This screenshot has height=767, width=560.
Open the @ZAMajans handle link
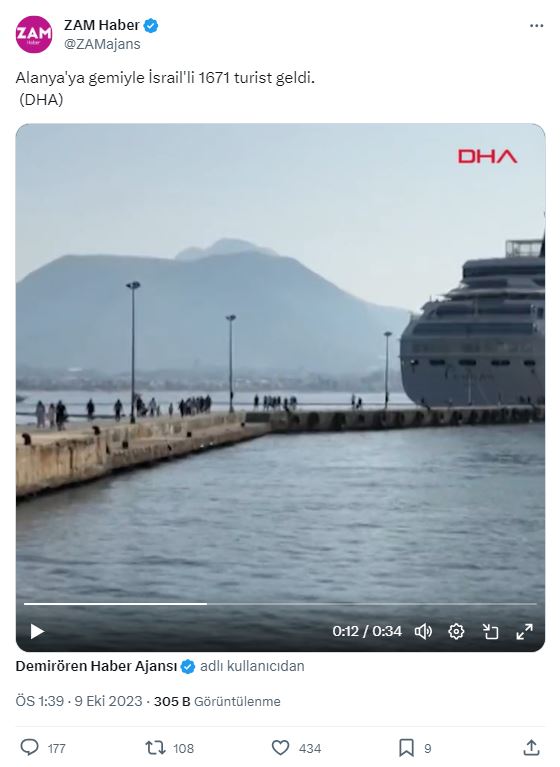click(x=102, y=44)
